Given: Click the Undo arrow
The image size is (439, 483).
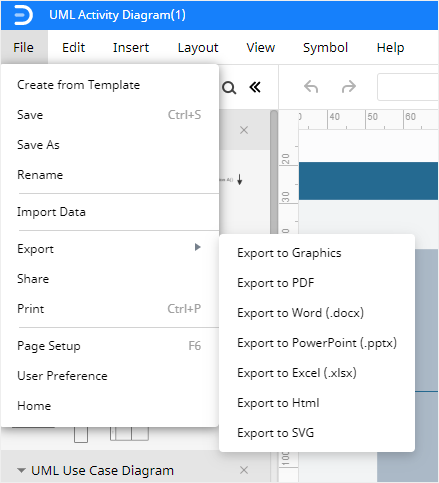Looking at the screenshot, I should [311, 87].
